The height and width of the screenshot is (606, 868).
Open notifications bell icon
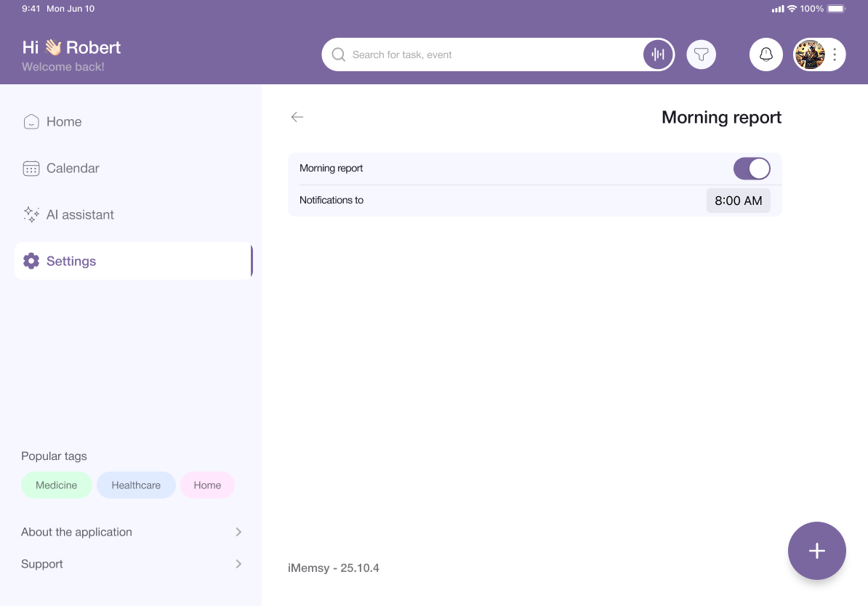[x=765, y=54]
